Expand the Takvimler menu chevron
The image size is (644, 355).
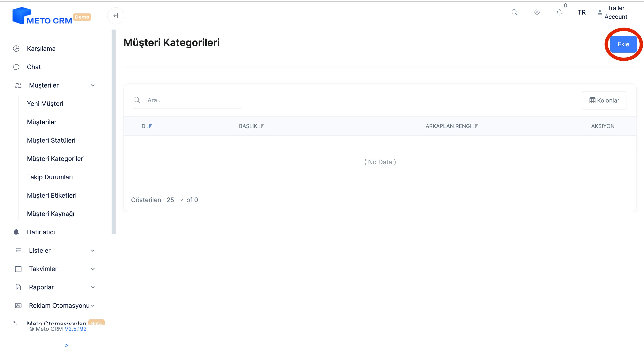[93, 269]
